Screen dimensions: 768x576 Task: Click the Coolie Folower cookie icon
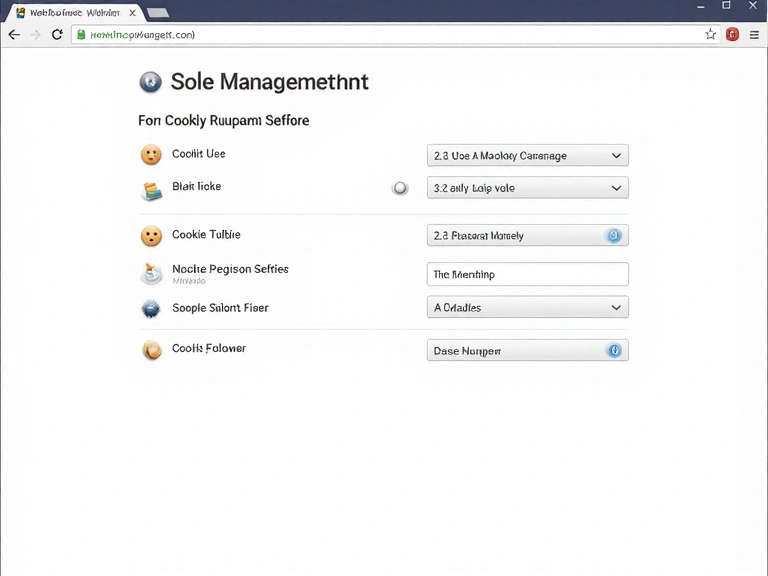[151, 350]
